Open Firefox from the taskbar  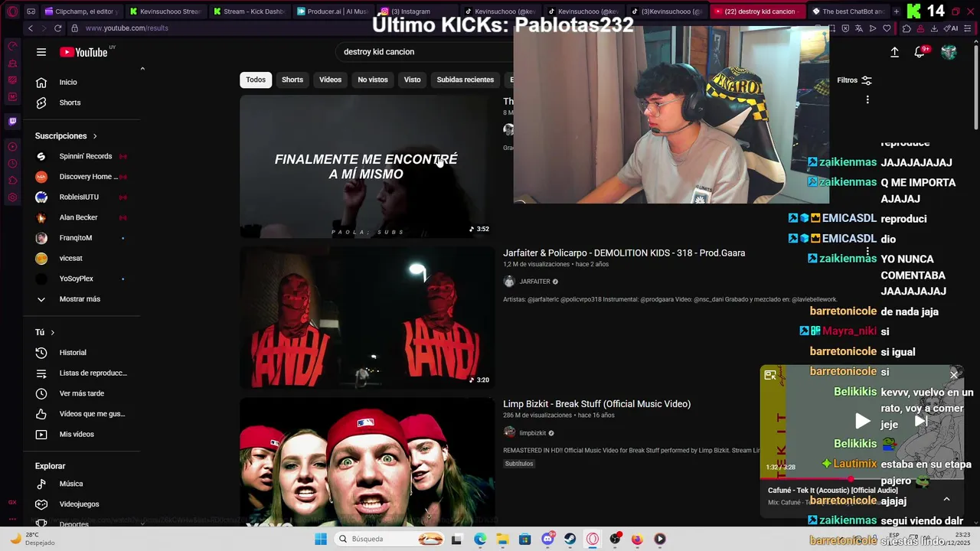637,539
